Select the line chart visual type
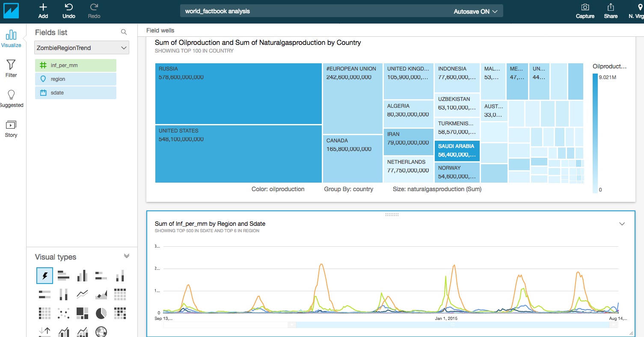 coord(82,294)
